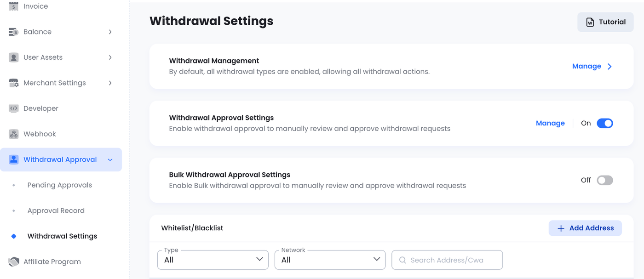Click the search magnifier icon

[402, 260]
